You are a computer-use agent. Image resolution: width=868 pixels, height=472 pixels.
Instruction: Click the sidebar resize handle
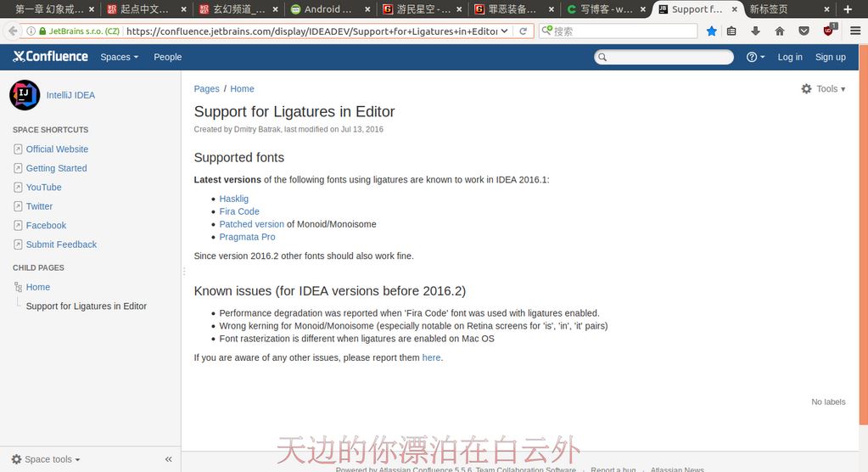[184, 272]
